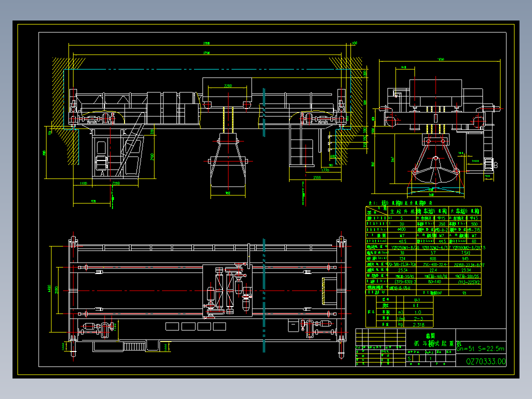Click the Gn=5t S=22.5m specification text
This screenshot has width=532, height=399.
click(480, 348)
